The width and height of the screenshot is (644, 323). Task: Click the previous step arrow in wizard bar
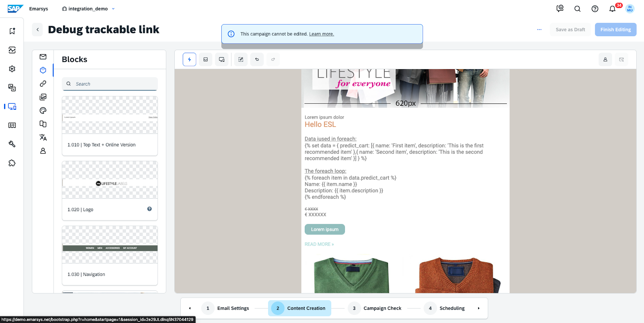pos(190,308)
